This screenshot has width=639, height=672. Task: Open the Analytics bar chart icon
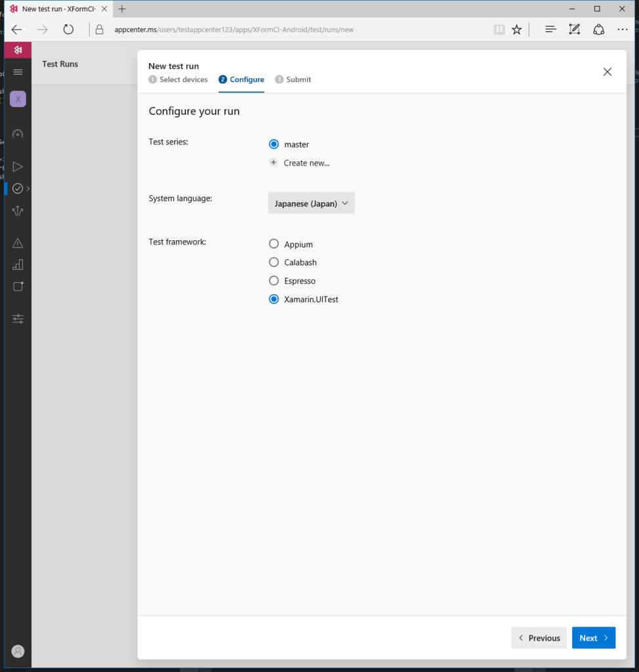pos(18,265)
